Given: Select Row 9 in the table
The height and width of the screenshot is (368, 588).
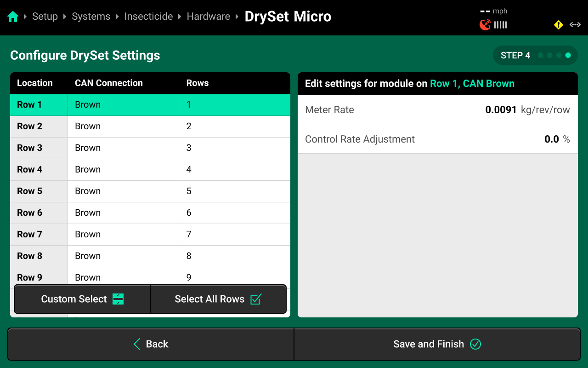Looking at the screenshot, I should coord(150,276).
